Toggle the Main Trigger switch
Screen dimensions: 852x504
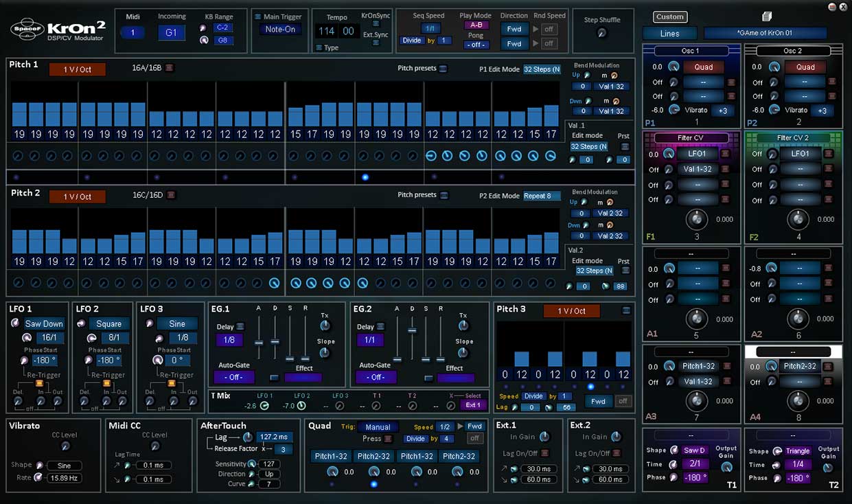257,16
